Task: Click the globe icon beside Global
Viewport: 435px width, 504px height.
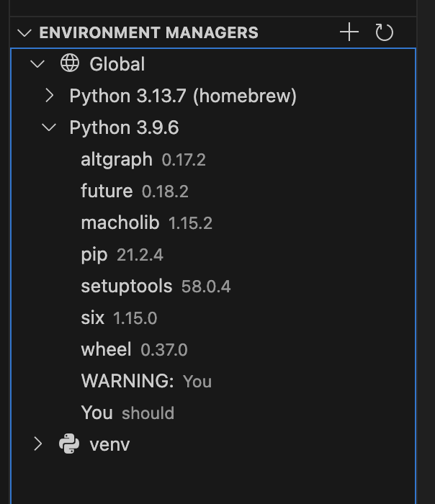Action: pos(69,63)
